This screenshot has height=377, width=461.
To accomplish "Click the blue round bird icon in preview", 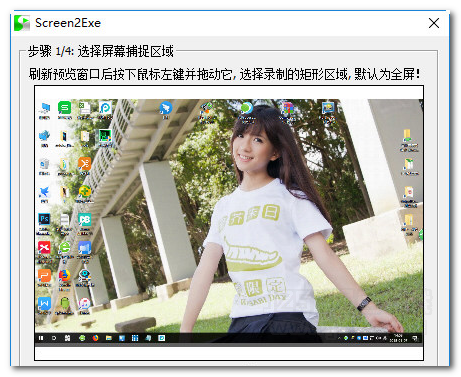I will click(x=166, y=108).
